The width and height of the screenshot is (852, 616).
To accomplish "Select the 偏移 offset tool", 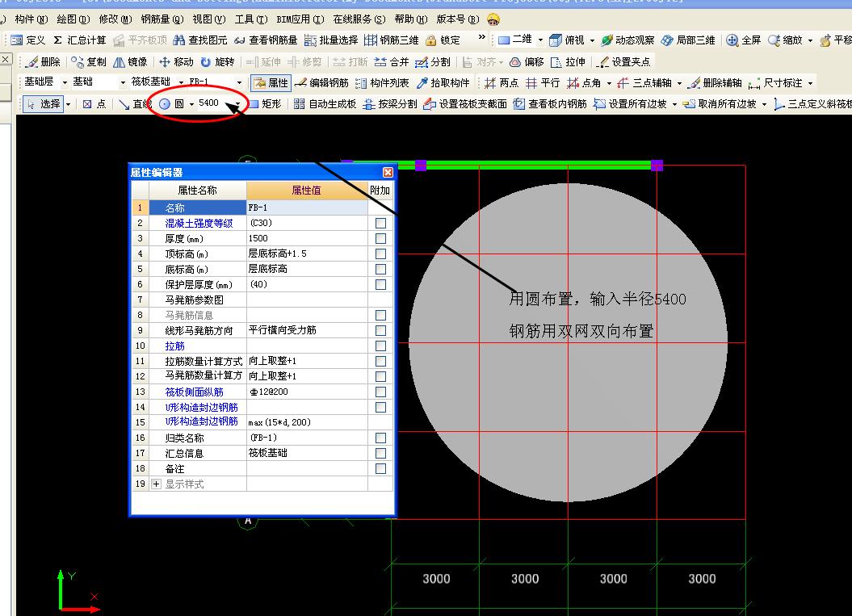I will coord(527,62).
